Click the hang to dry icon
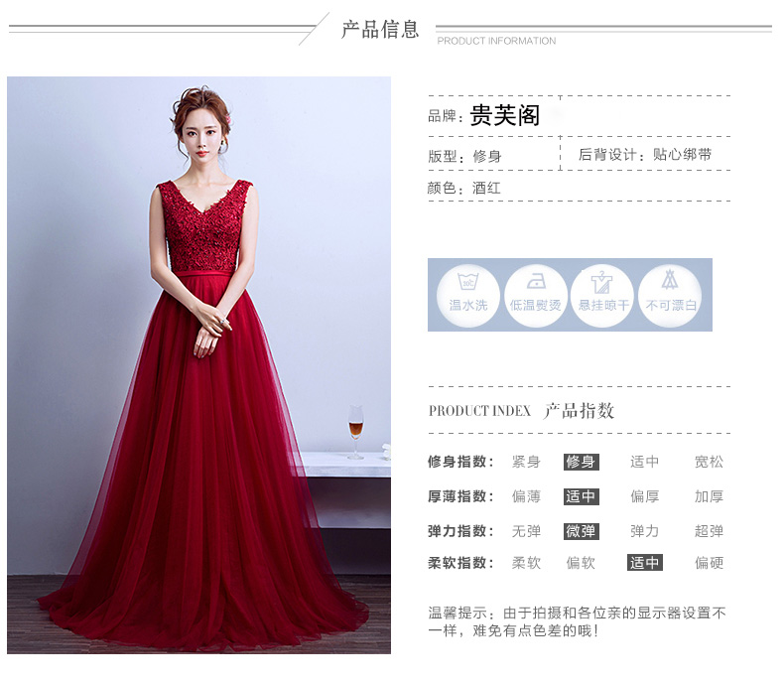784x684 pixels. tap(602, 295)
